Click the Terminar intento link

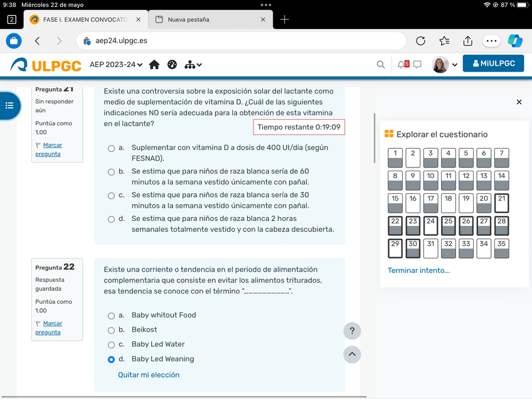click(x=418, y=270)
